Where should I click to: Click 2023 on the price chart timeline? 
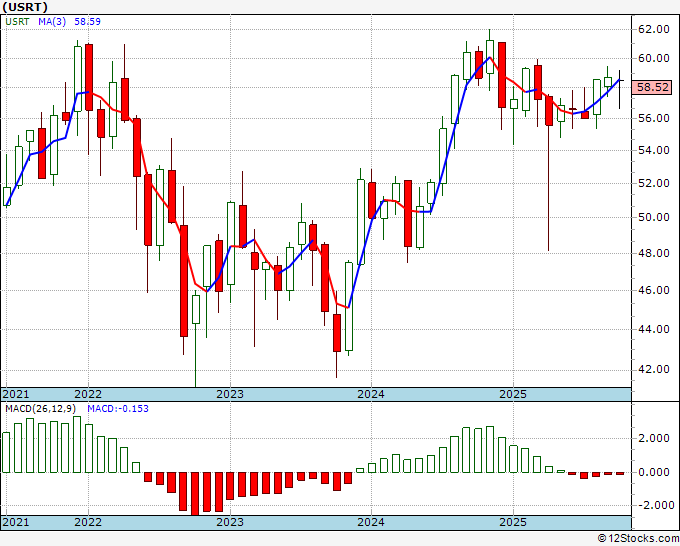coord(230,394)
